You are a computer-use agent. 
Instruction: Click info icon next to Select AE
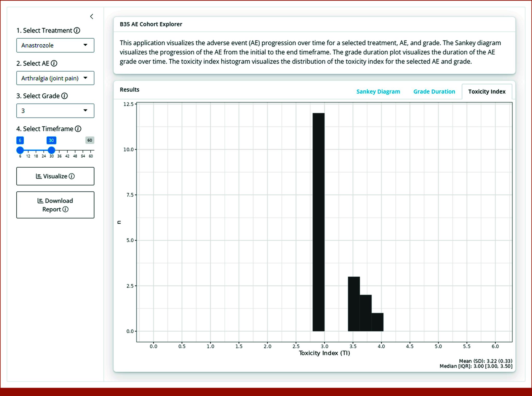pyautogui.click(x=54, y=63)
